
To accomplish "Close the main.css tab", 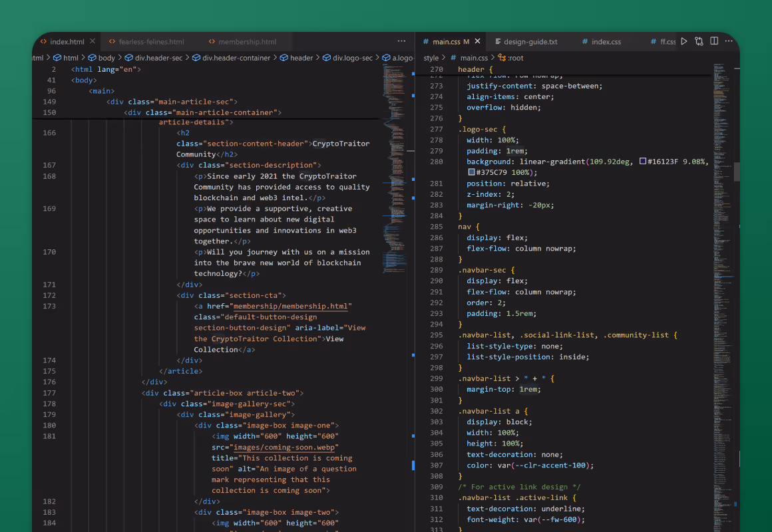I will click(x=477, y=41).
